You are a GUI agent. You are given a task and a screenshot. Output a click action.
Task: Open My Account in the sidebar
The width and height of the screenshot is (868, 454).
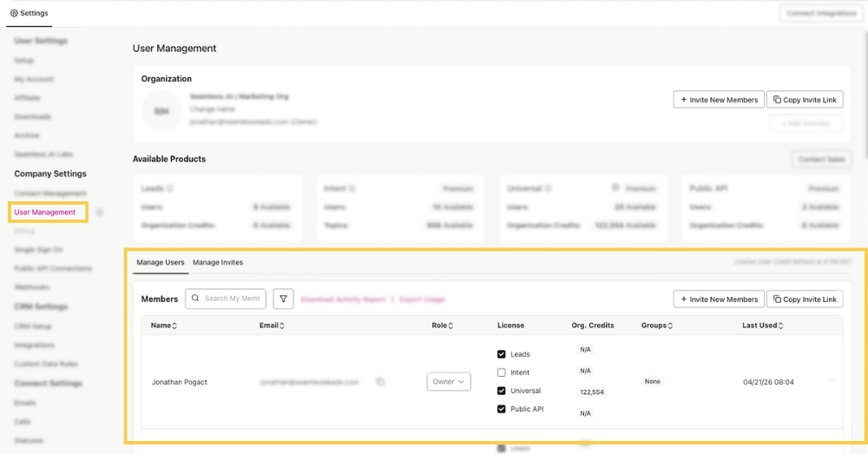[x=34, y=79]
